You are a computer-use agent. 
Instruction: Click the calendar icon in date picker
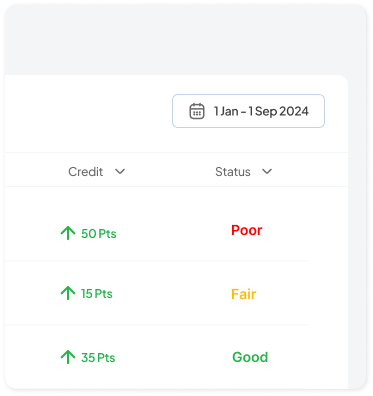click(197, 111)
